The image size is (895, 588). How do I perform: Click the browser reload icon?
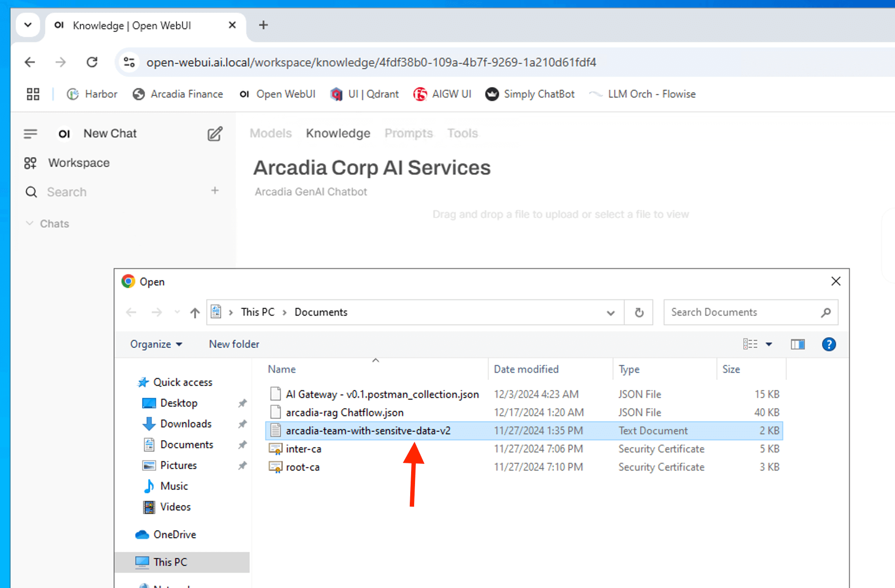pos(92,62)
